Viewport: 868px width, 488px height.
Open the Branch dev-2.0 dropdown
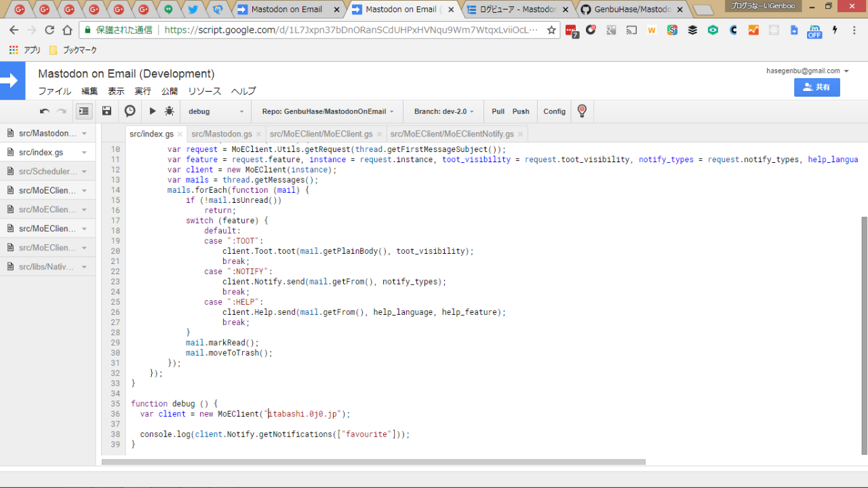coord(443,111)
